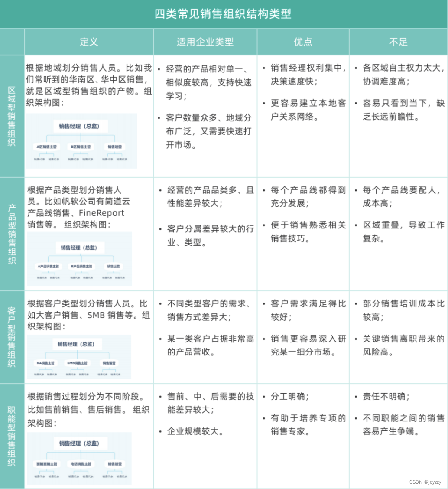
Task: Click the bullet 售前、中、后需要的技能
Action: click(211, 403)
